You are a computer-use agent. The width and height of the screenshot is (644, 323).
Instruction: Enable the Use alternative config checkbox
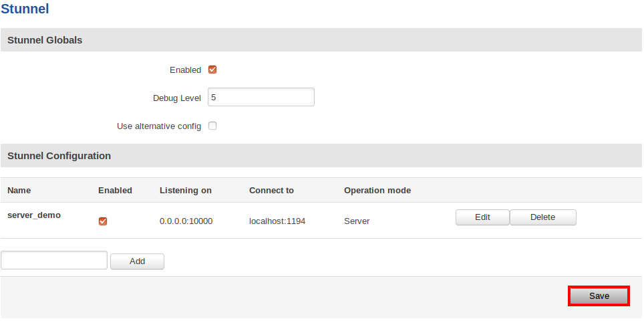click(212, 126)
